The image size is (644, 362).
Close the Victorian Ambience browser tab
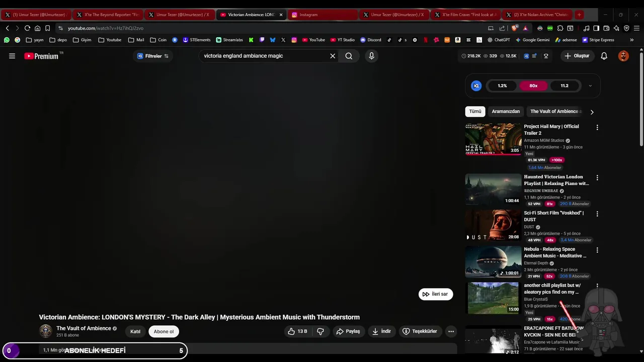click(281, 15)
